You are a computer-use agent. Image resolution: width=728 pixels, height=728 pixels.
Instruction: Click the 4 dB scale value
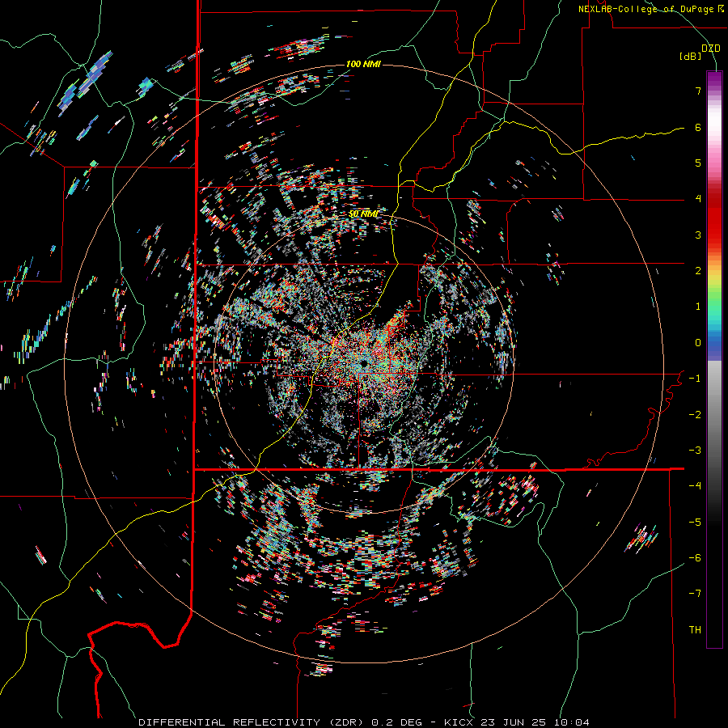pos(698,199)
